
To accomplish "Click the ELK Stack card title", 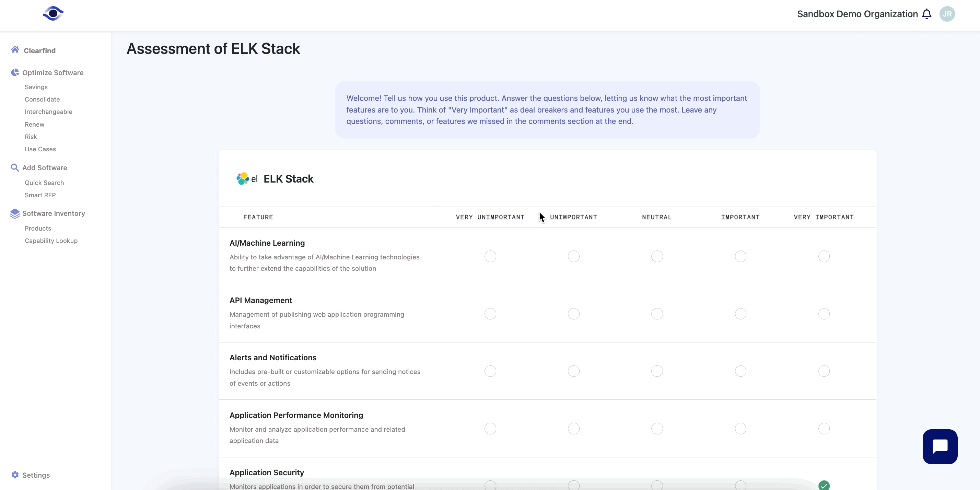I will tap(288, 179).
